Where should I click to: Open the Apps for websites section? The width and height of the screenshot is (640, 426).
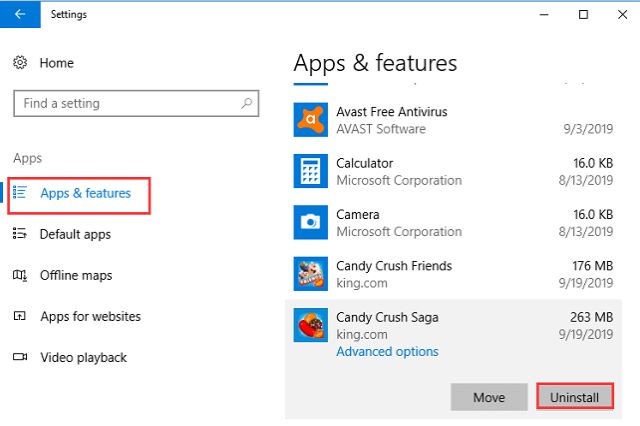pos(90,316)
